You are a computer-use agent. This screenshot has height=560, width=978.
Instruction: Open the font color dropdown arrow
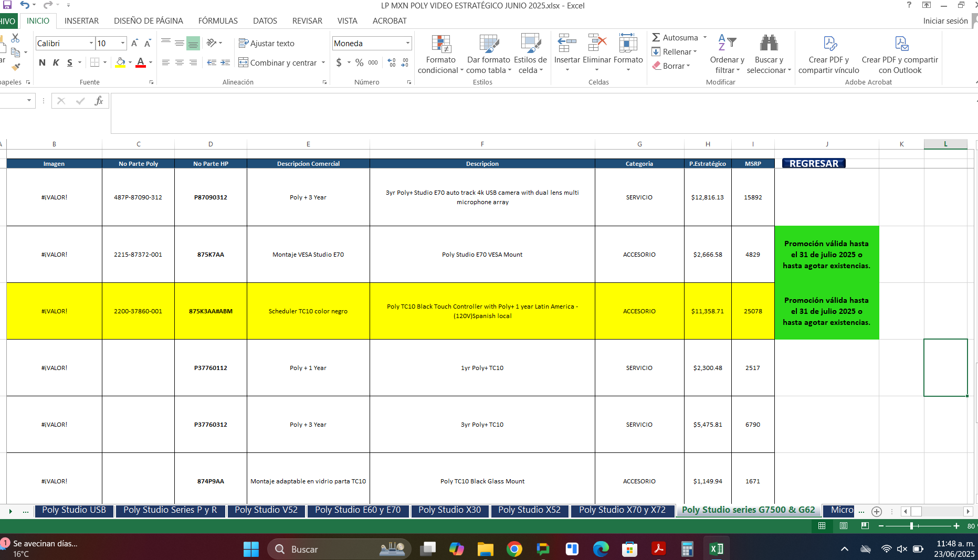point(151,62)
